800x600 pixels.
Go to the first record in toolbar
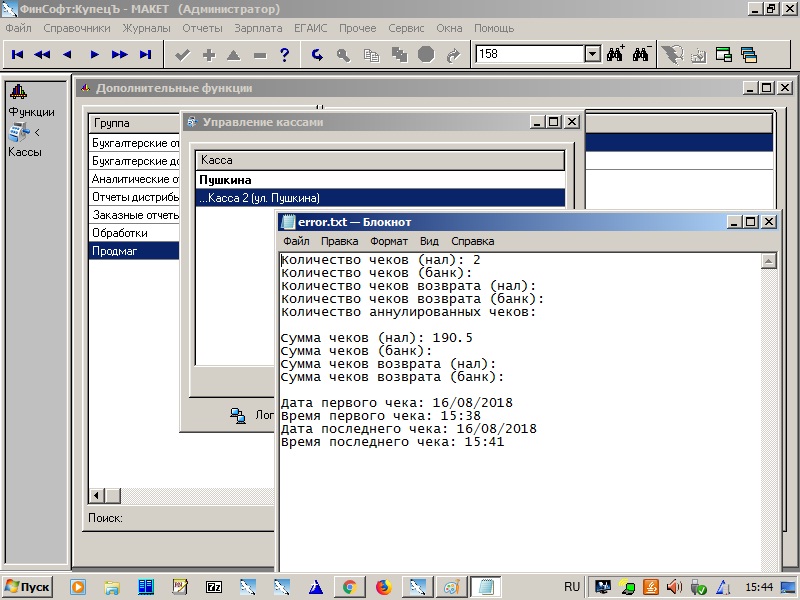tap(18, 54)
